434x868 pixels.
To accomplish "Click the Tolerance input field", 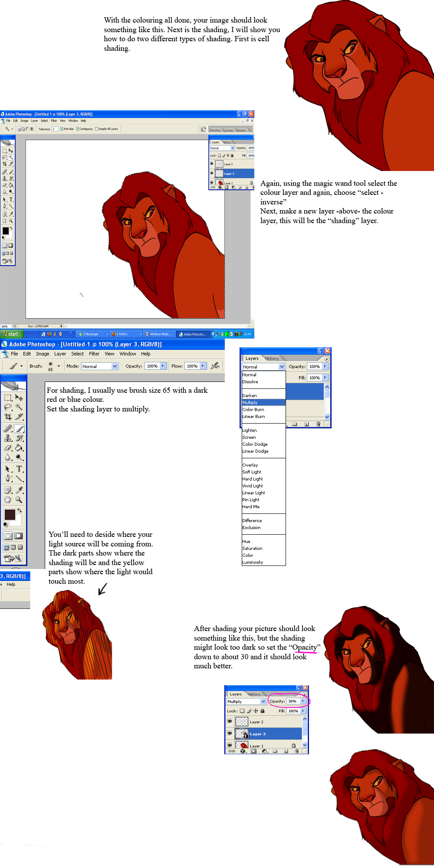I will tap(55, 129).
